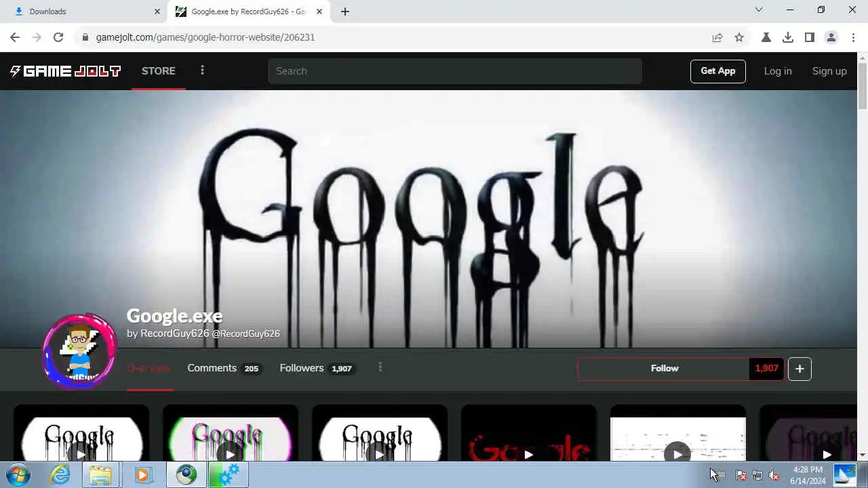Open the Followers tab
The height and width of the screenshot is (488, 868).
tap(317, 368)
